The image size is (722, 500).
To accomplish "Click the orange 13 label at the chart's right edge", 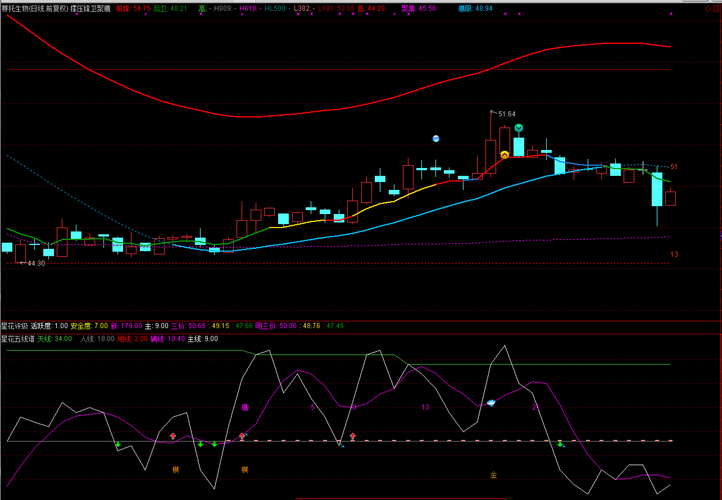I will 674,254.
